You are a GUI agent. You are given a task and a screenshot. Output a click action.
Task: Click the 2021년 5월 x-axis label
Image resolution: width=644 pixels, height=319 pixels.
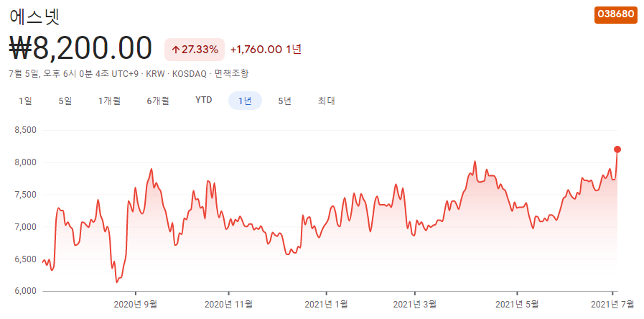click(517, 304)
